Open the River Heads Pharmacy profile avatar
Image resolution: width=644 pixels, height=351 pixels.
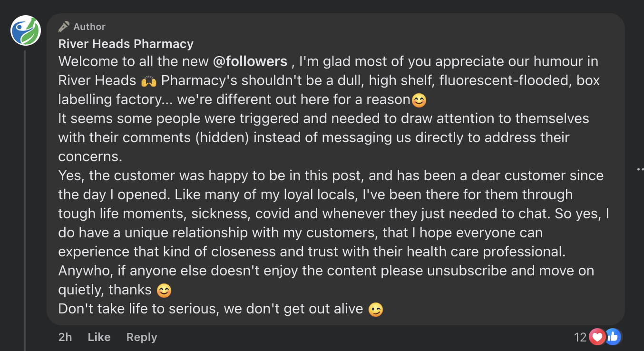26,30
